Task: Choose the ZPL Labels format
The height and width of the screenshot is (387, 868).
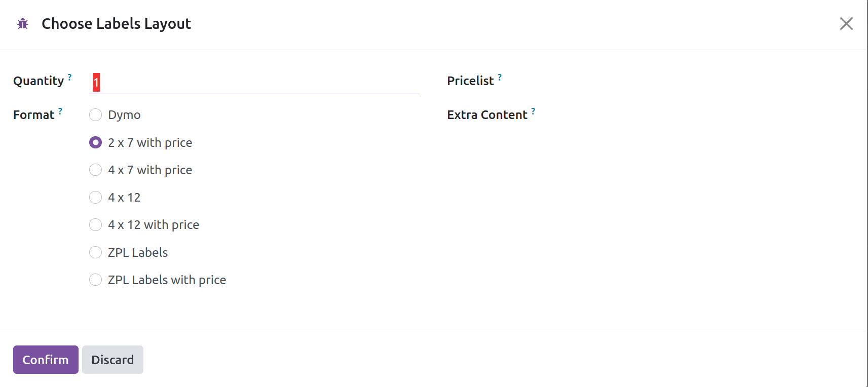Action: pyautogui.click(x=96, y=252)
